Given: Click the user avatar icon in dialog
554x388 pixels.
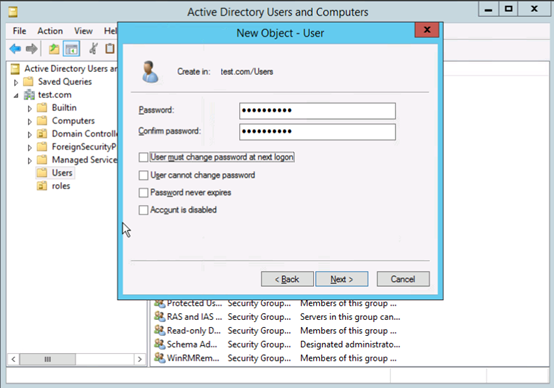Looking at the screenshot, I should click(x=150, y=72).
